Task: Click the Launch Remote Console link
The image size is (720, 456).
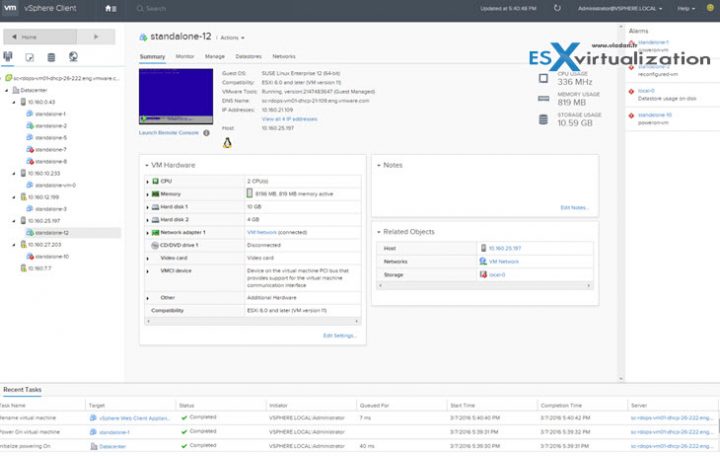Action: pyautogui.click(x=169, y=133)
